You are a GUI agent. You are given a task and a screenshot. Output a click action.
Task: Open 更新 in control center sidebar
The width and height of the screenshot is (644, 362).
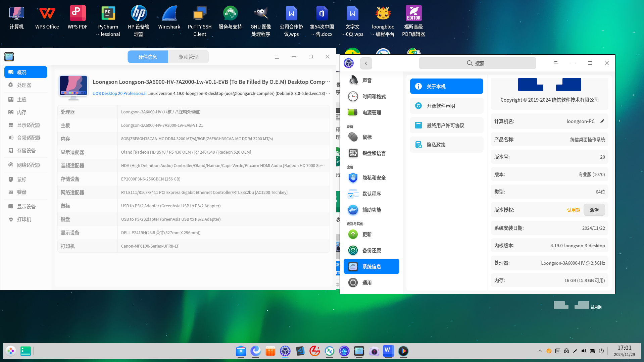371,234
